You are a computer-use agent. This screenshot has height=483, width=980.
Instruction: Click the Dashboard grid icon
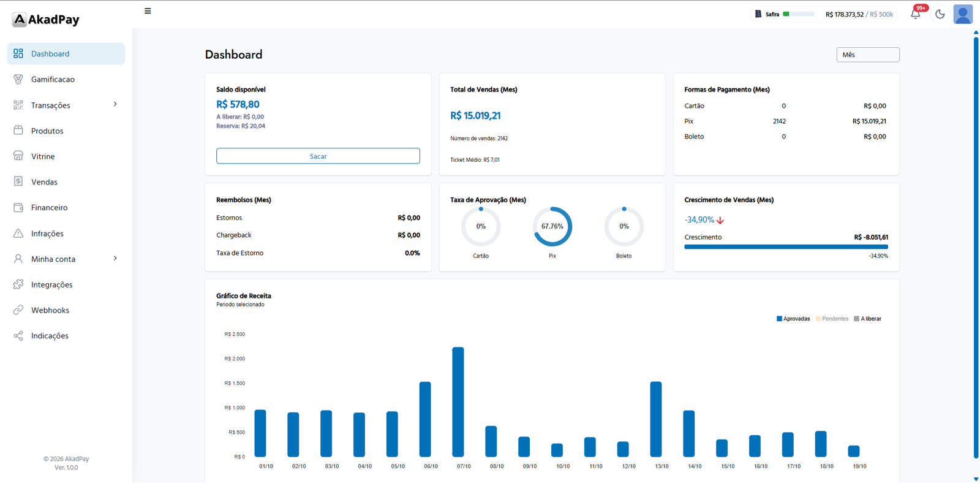[x=18, y=54]
